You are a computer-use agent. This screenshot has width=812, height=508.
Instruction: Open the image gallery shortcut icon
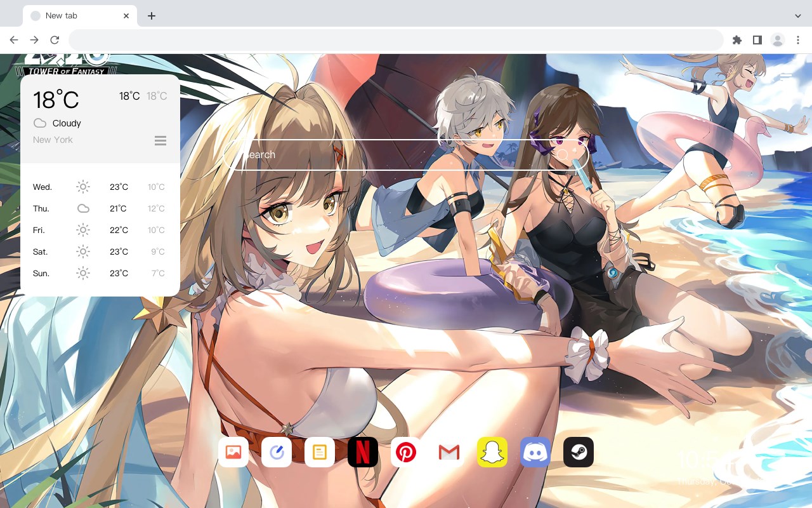pos(233,452)
